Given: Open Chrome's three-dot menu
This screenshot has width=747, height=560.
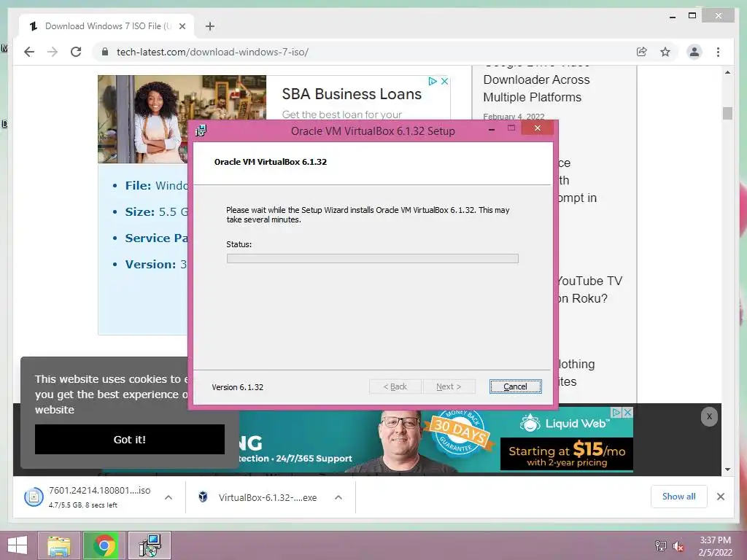Looking at the screenshot, I should click(718, 52).
